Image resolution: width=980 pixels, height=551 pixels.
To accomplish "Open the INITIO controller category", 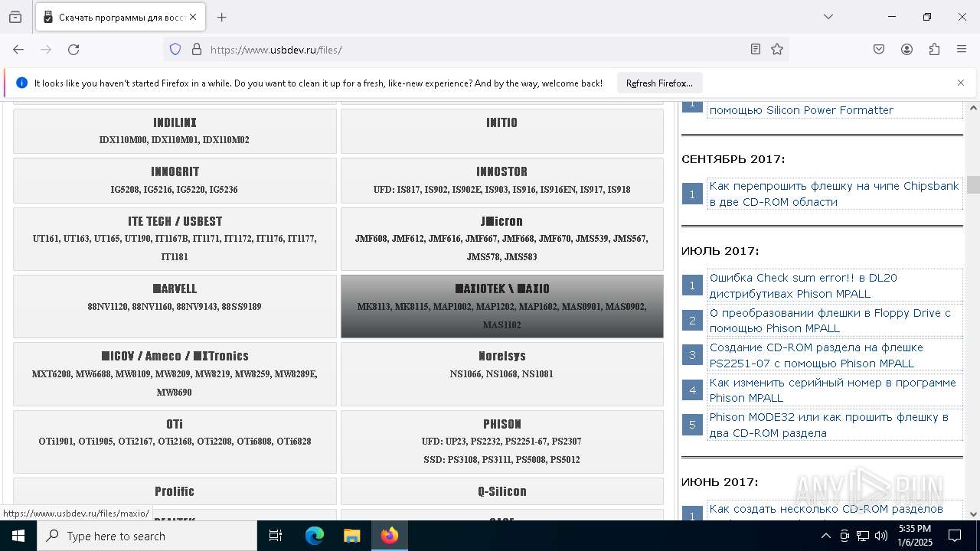I will (x=502, y=131).
